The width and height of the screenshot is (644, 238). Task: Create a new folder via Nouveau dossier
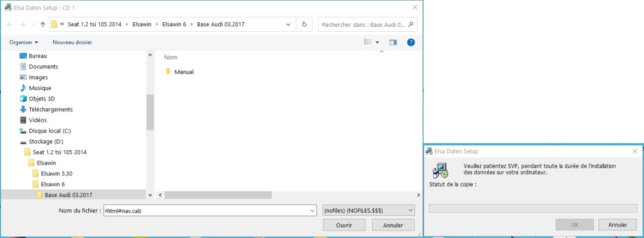[x=72, y=42]
